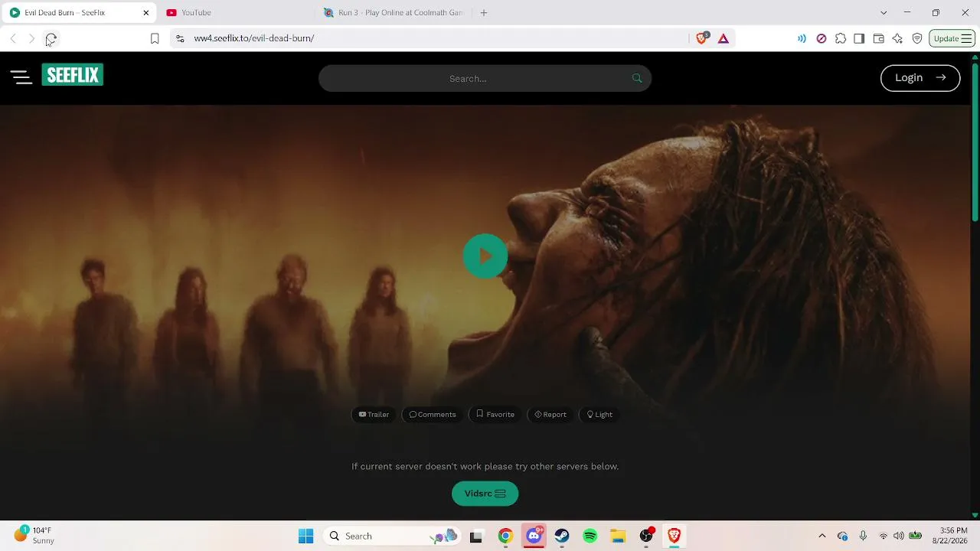Select the Evil Dead Burn SeeFlix tab

78,12
